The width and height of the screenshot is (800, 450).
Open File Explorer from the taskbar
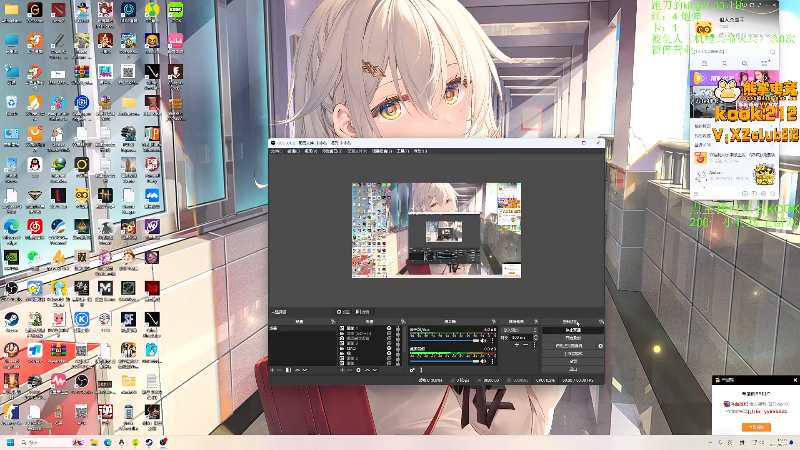coord(94,442)
